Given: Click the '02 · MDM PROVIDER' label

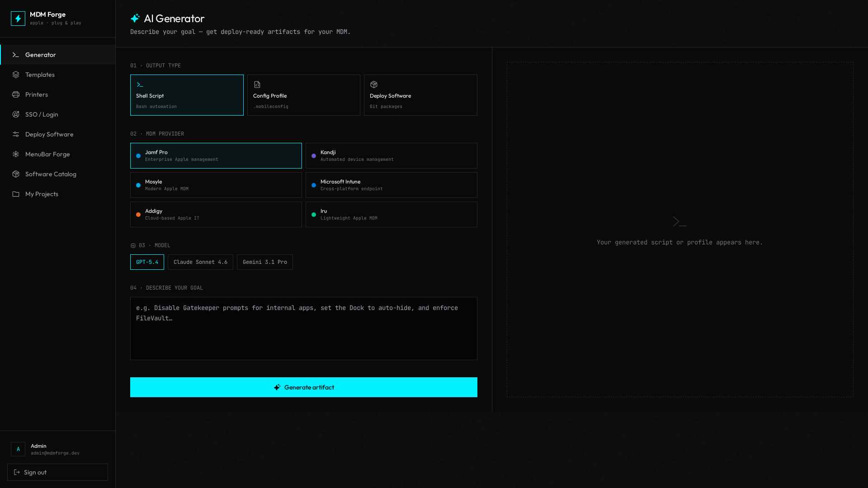Looking at the screenshot, I should coord(157,134).
